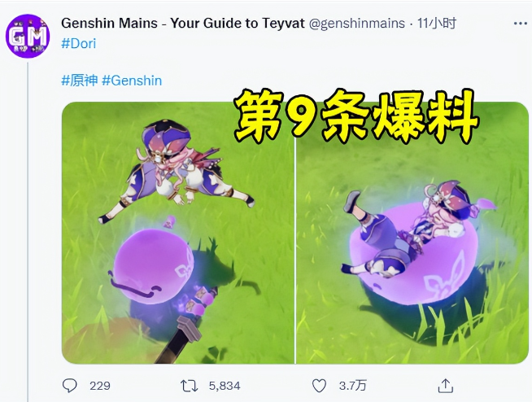Click the @genshinmains handle

tap(356, 24)
